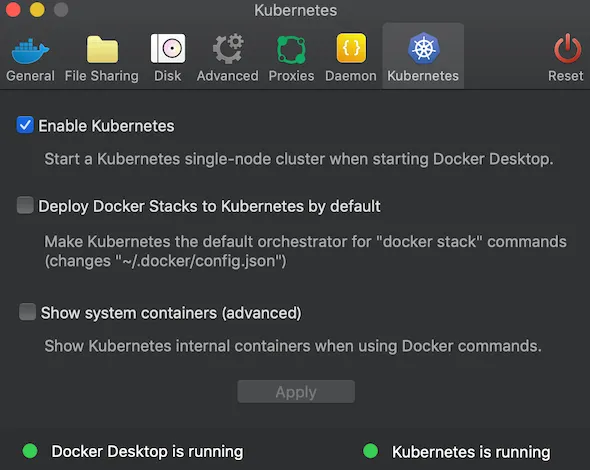Click 'Kubernetes is running' status text
Image resolution: width=590 pixels, height=470 pixels.
471,452
